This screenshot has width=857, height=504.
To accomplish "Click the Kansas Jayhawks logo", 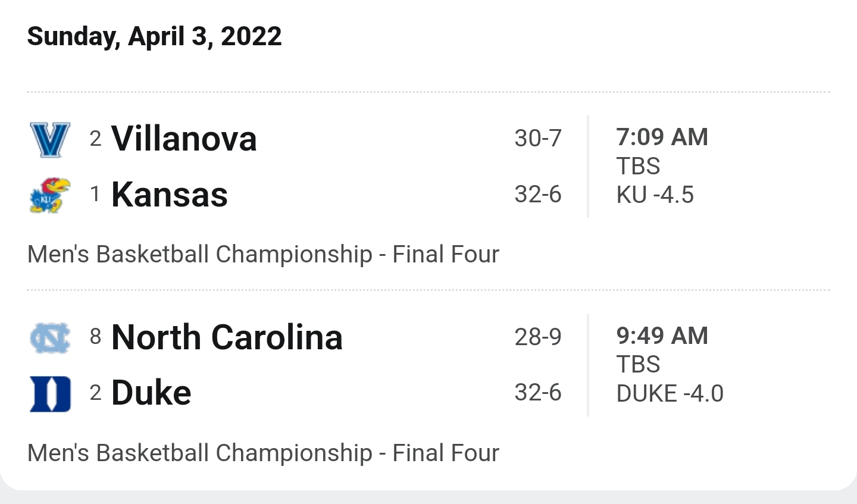I will (50, 195).
